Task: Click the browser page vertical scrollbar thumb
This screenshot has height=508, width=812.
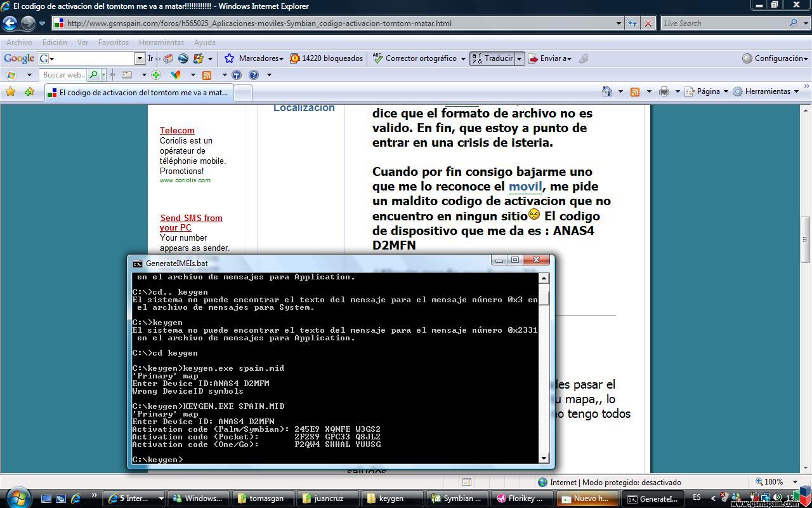Action: (x=806, y=240)
